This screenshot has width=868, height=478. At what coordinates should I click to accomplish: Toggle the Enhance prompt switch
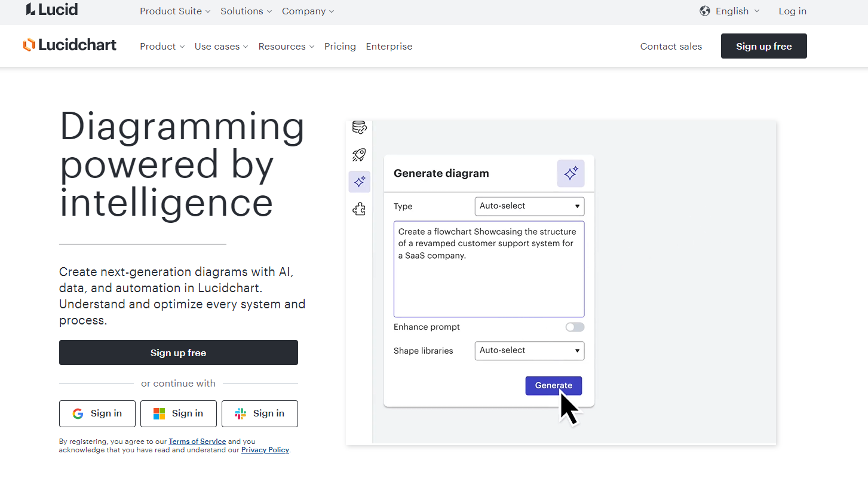(575, 327)
